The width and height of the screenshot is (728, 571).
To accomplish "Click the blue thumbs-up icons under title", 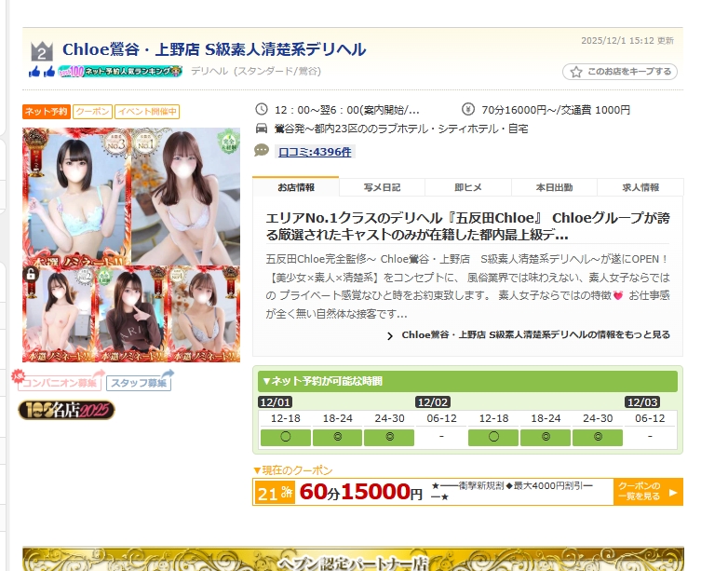I will [x=41, y=72].
